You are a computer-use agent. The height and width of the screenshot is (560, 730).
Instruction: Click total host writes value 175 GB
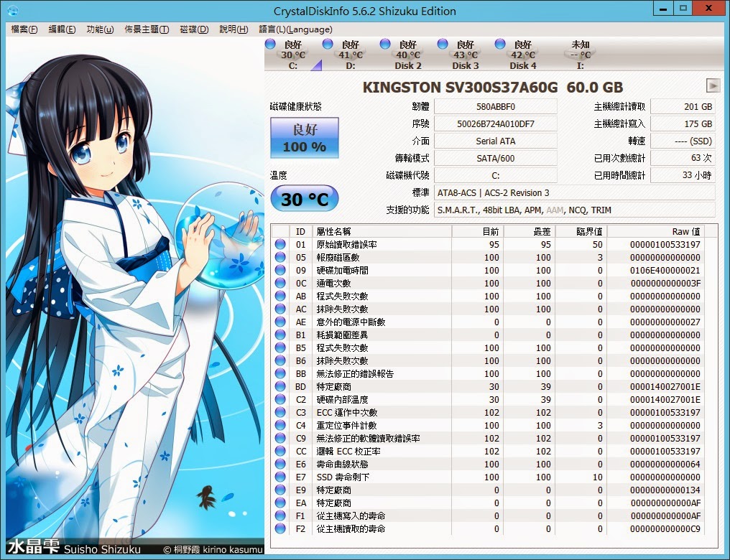pos(683,123)
